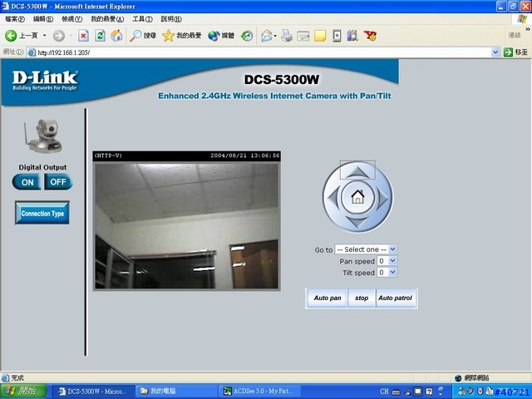Open the Go to preset dropdown
This screenshot has width=532, height=399.
366,249
